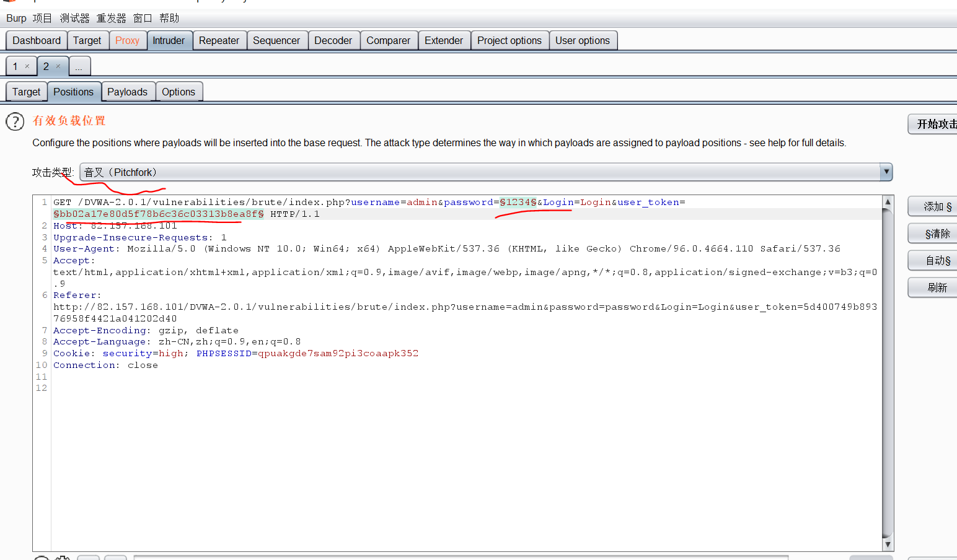Open the 项目 menu
The width and height of the screenshot is (957, 560).
(x=42, y=18)
